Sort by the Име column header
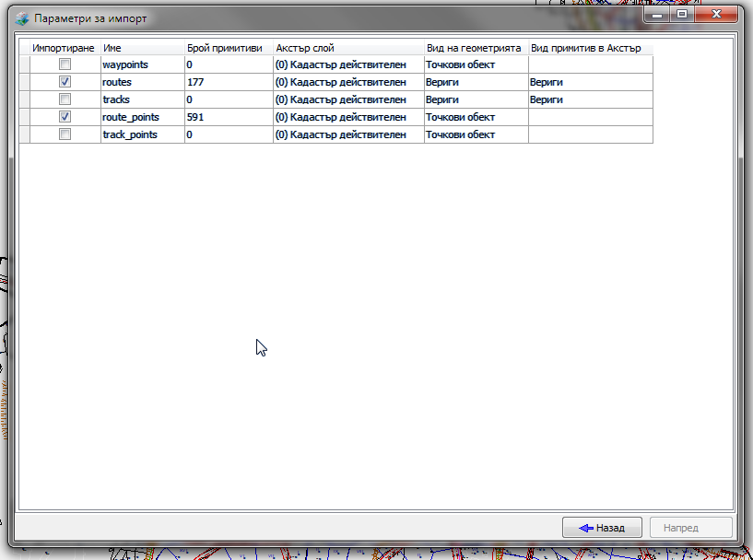Screen dimensions: 753x560 tap(142, 48)
